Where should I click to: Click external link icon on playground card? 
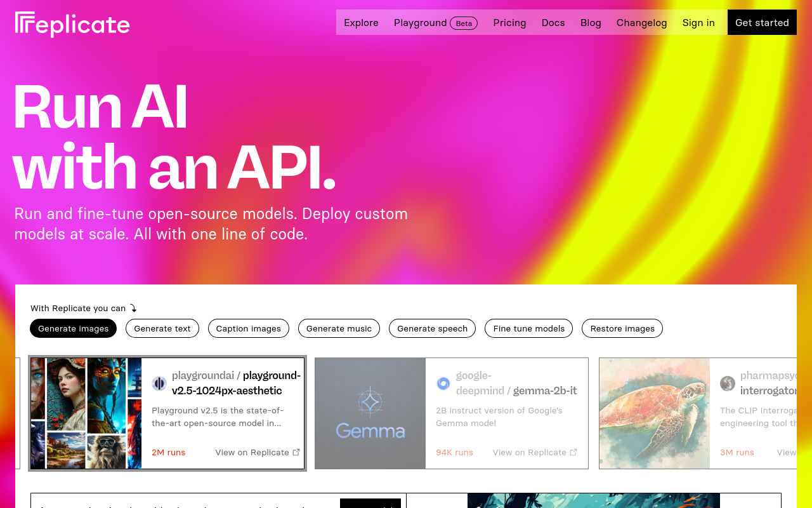point(296,452)
